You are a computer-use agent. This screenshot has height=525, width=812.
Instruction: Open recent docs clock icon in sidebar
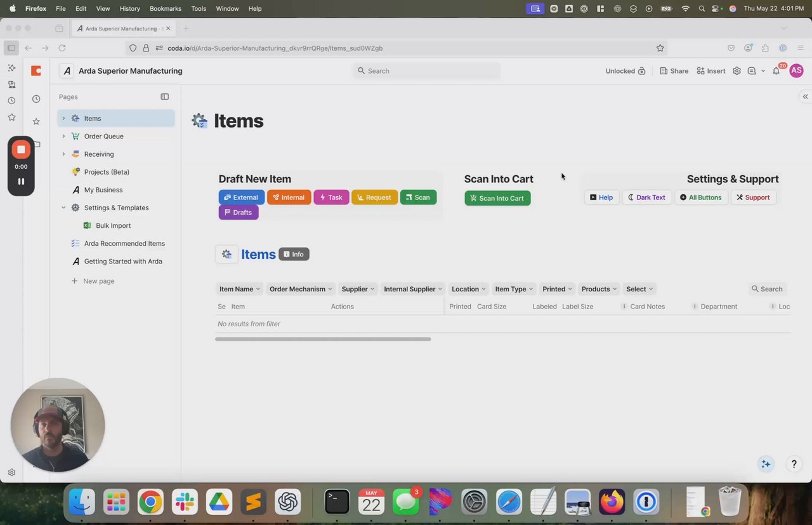pyautogui.click(x=36, y=99)
